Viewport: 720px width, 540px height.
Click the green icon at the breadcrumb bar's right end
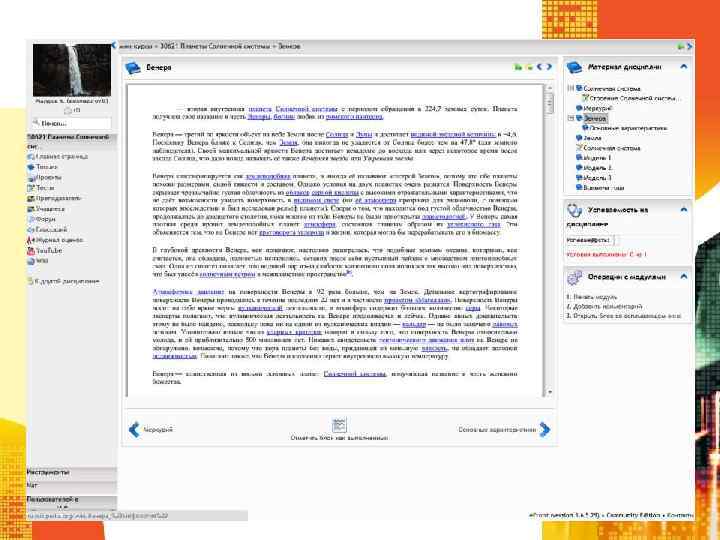point(681,46)
